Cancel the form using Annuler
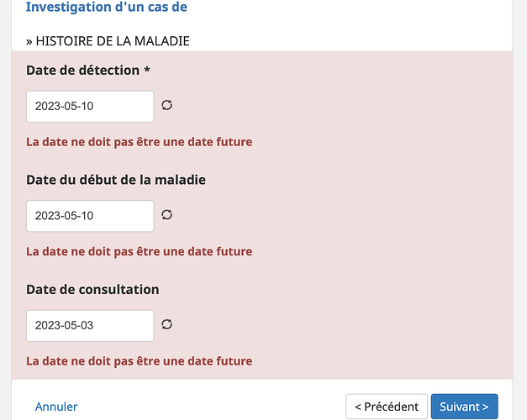This screenshot has width=527, height=420. pyautogui.click(x=56, y=407)
